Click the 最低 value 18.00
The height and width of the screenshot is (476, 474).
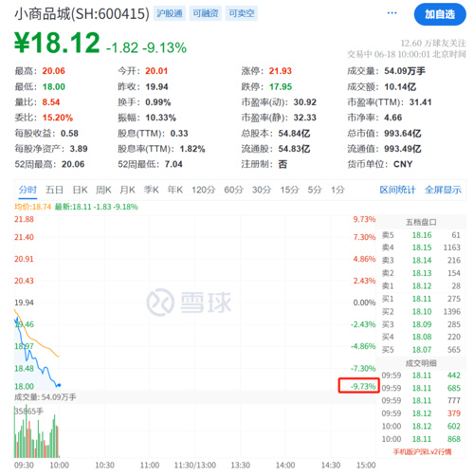(54, 86)
